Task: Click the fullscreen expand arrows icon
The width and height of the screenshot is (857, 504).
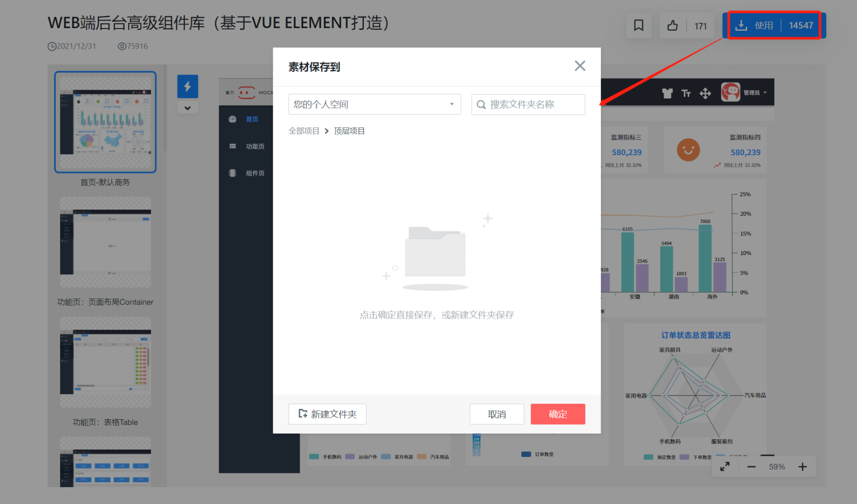Action: point(725,467)
